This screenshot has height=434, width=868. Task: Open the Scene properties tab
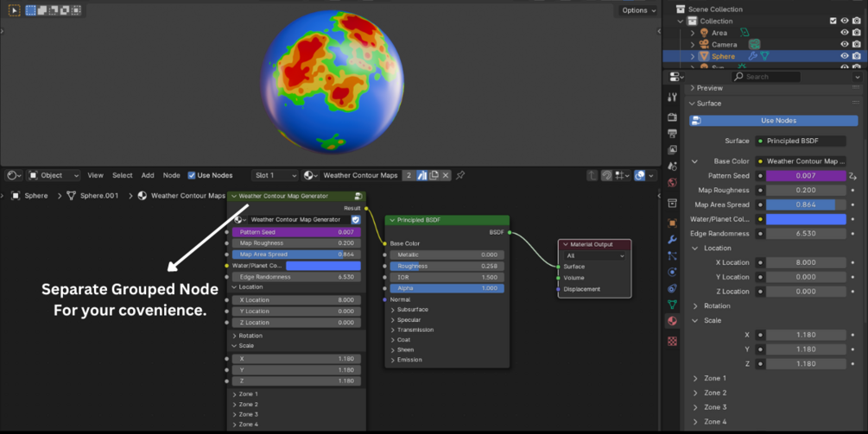coord(672,166)
